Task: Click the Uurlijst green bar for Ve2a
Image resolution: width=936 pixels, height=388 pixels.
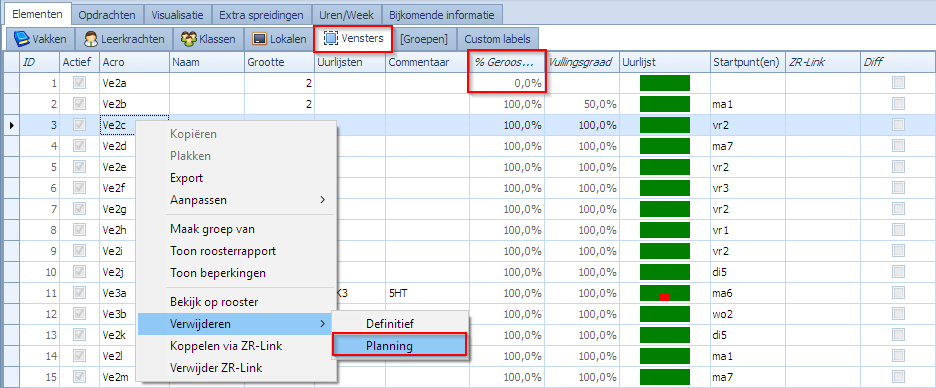Action: point(664,83)
